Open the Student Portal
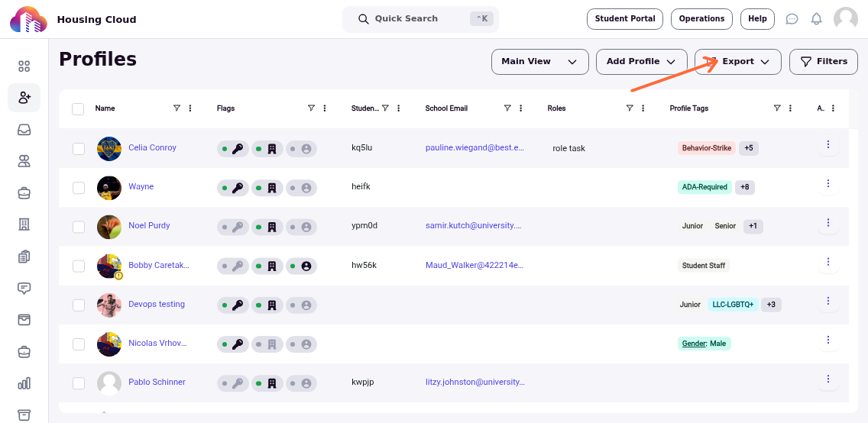Viewport: 868px width, 423px height. pos(625,19)
